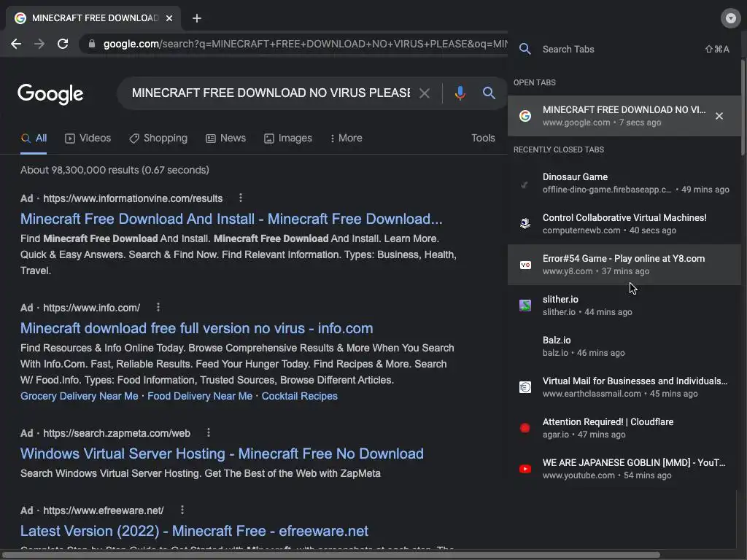Reload the page with the refresh icon
The image size is (747, 560).
pyautogui.click(x=63, y=44)
